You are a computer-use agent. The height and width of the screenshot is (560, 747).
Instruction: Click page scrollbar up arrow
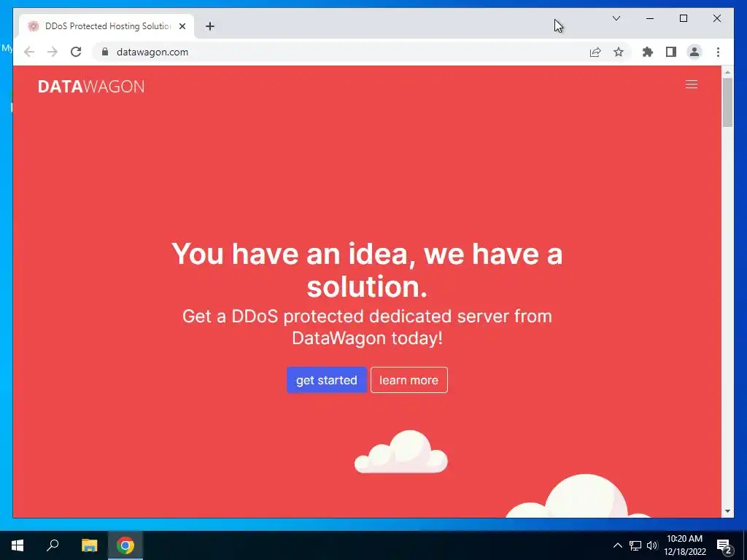(727, 73)
